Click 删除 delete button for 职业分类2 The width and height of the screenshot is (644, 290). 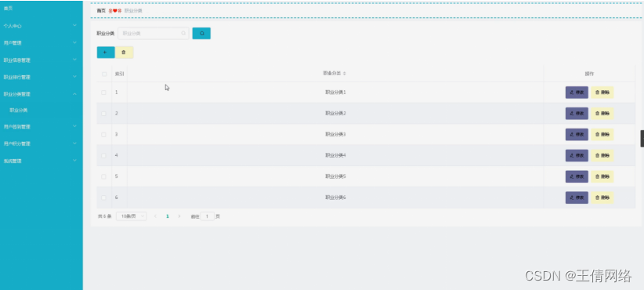click(602, 114)
